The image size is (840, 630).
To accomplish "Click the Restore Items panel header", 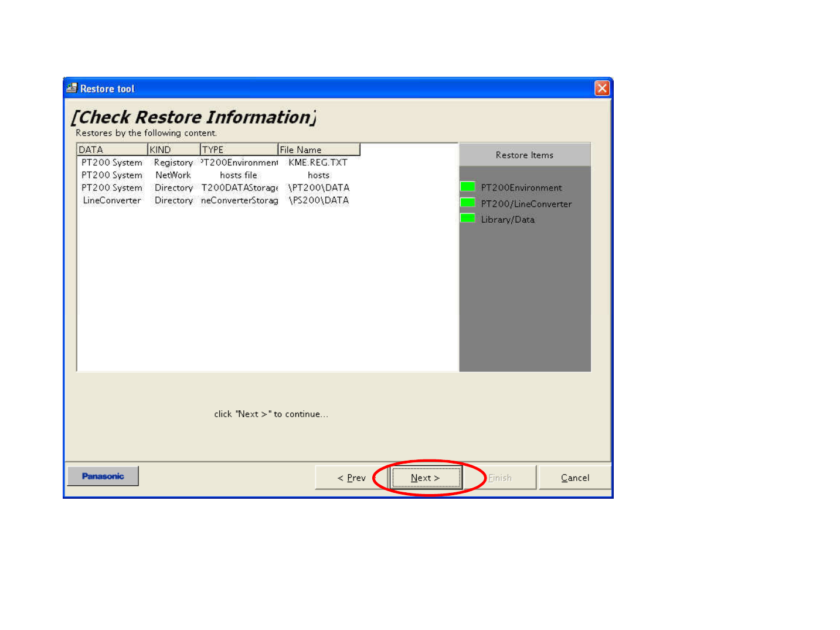I will click(525, 155).
